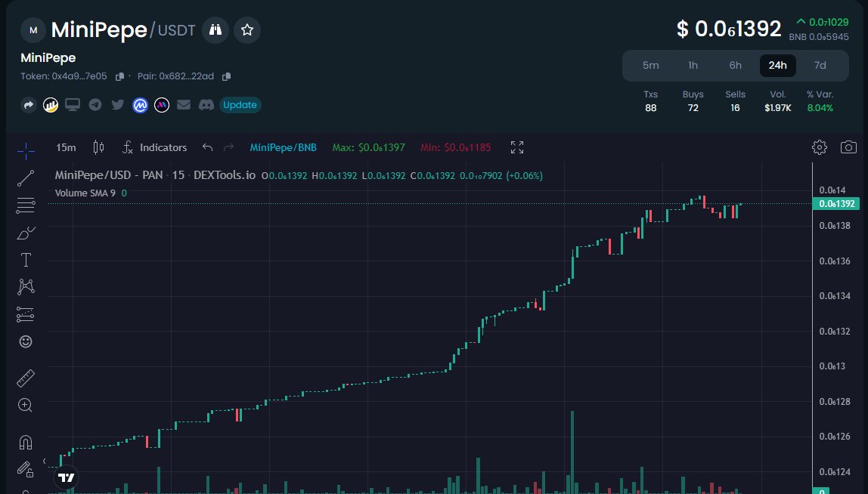Open the website monitor icon

tap(73, 104)
